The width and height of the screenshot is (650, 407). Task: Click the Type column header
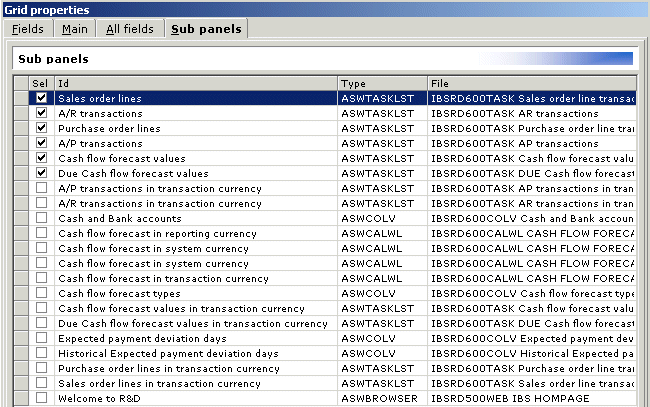382,83
